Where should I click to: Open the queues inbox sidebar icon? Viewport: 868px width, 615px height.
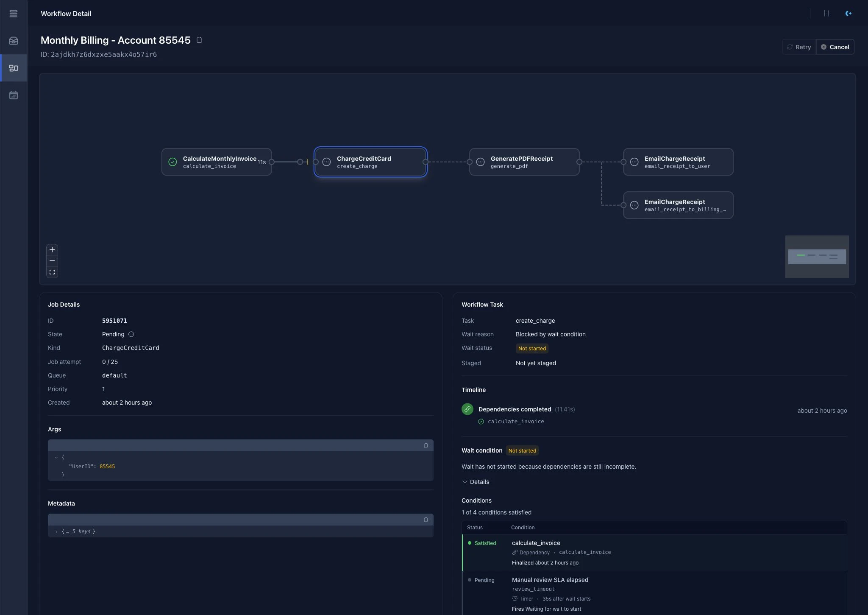tap(14, 41)
